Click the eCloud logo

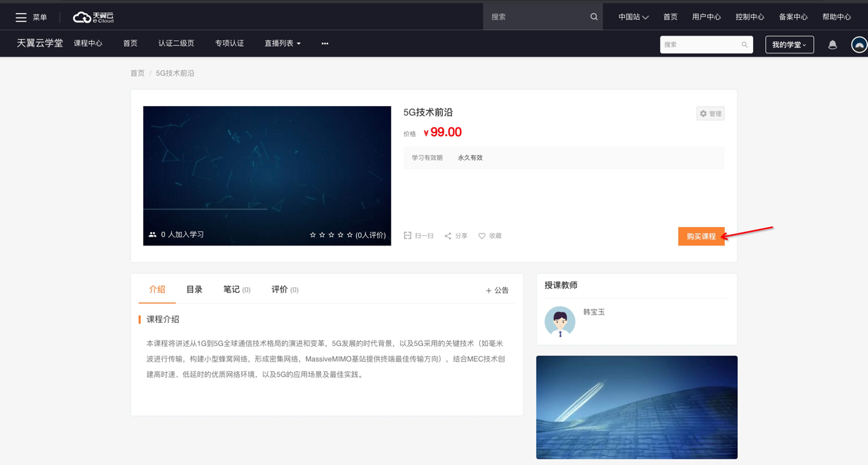[x=93, y=17]
